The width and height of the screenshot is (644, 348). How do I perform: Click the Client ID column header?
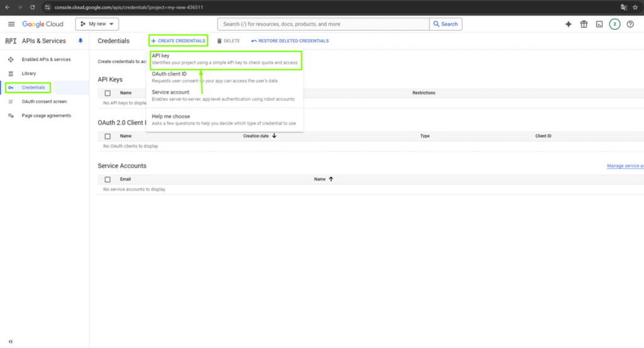tap(543, 136)
